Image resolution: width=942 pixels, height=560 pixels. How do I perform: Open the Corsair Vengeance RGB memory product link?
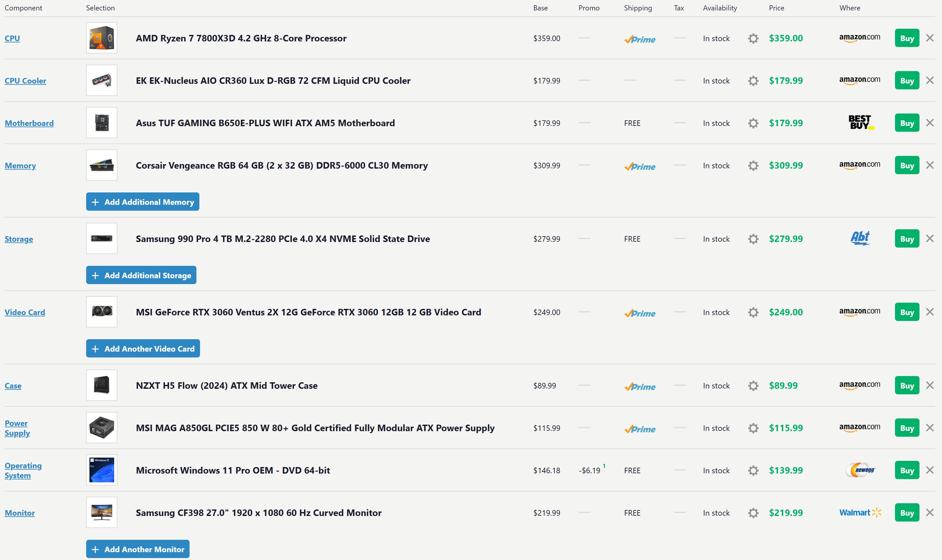282,165
